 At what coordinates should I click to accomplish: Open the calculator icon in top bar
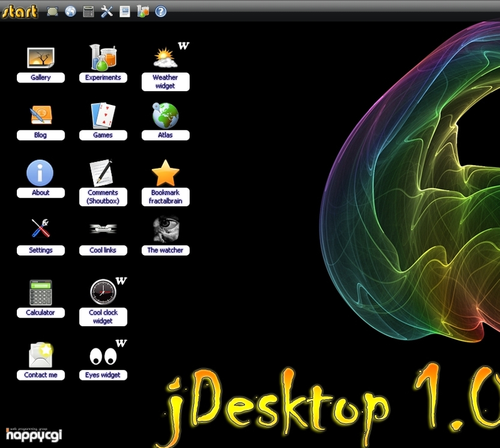pos(88,12)
